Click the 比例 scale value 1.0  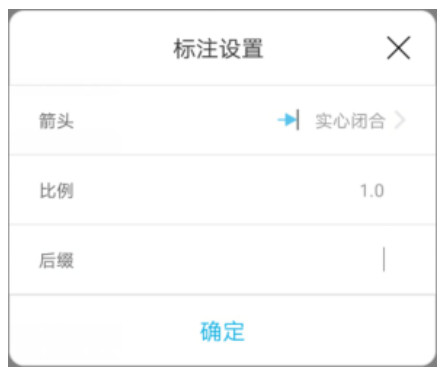click(x=372, y=191)
